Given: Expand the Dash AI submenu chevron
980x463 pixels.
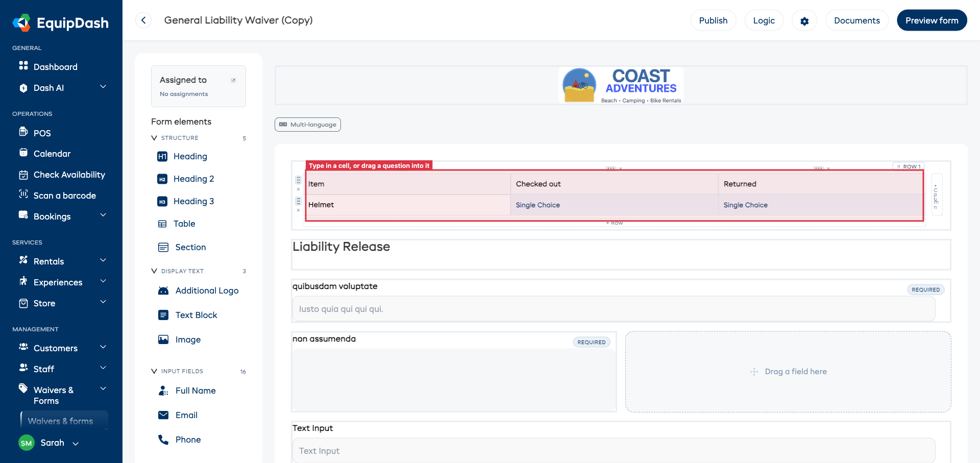Looking at the screenshot, I should 103,87.
